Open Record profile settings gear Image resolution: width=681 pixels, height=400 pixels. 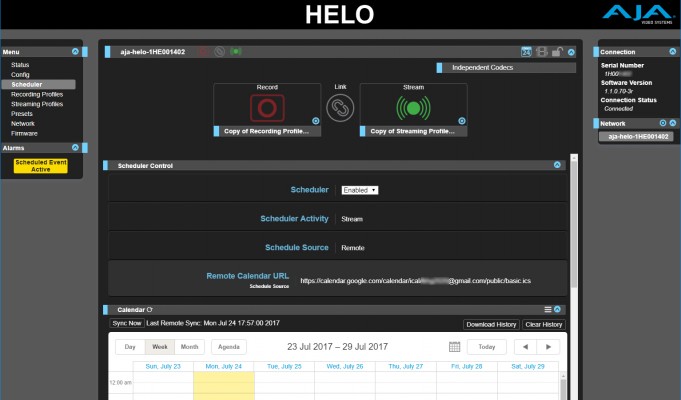(316, 121)
